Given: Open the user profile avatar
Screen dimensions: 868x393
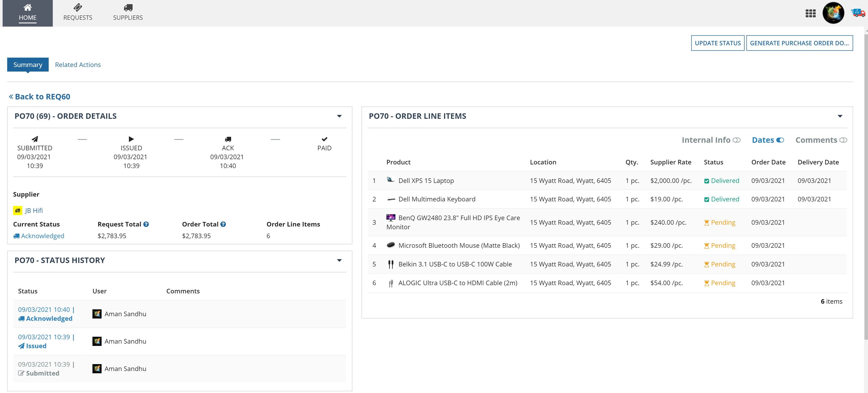Looking at the screenshot, I should (x=833, y=13).
